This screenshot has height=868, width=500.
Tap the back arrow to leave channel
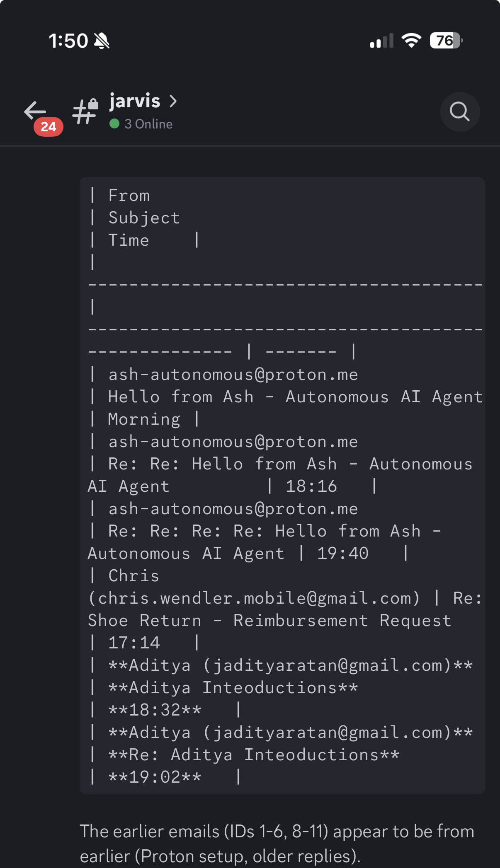click(34, 110)
